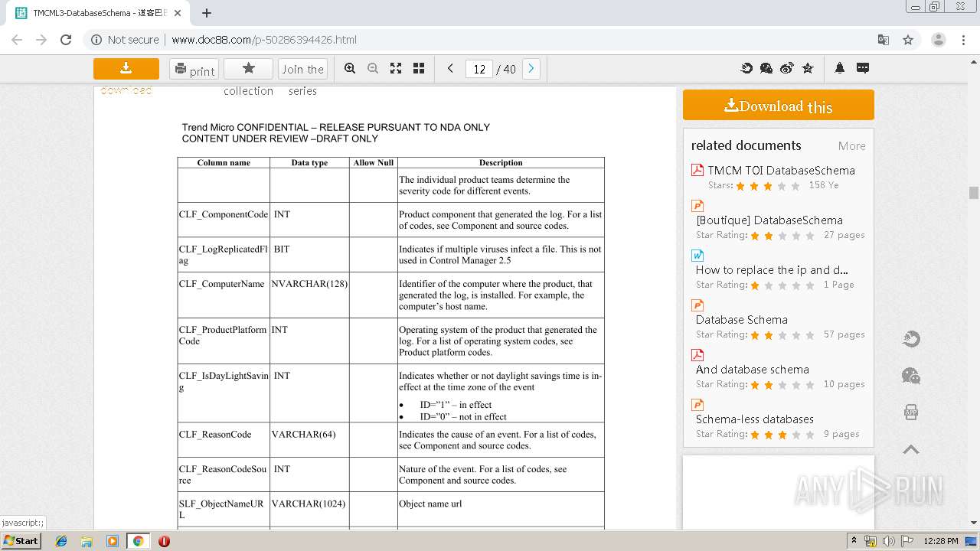Open the feedback message icon

[x=863, y=69]
